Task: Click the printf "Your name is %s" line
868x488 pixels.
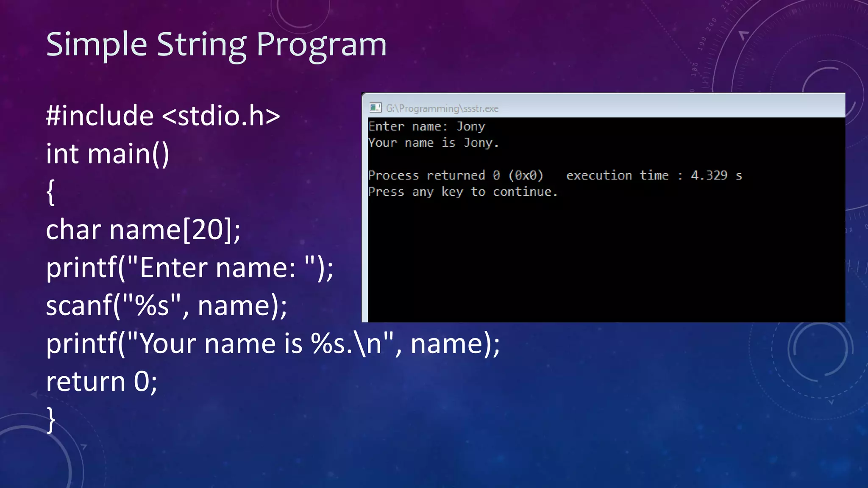Action: (273, 344)
